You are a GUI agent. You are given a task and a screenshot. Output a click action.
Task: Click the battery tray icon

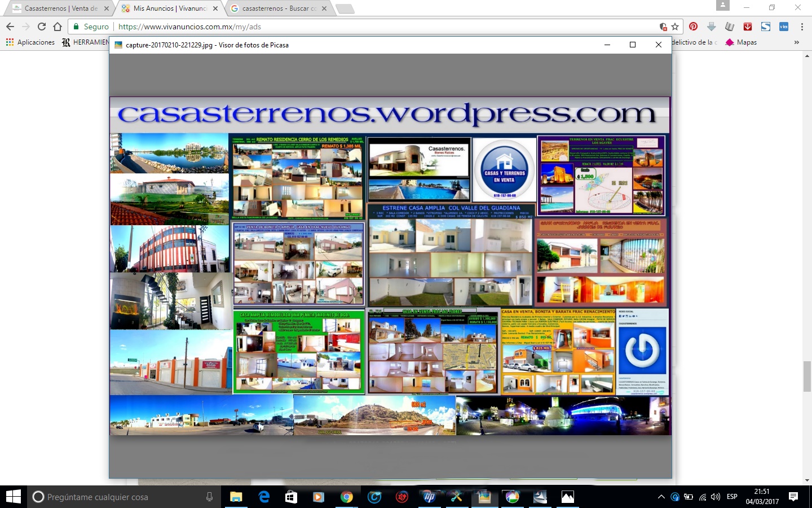point(689,497)
